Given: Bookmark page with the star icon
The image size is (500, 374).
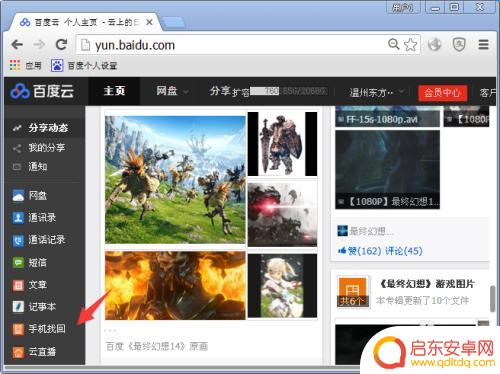Looking at the screenshot, I should tap(410, 44).
